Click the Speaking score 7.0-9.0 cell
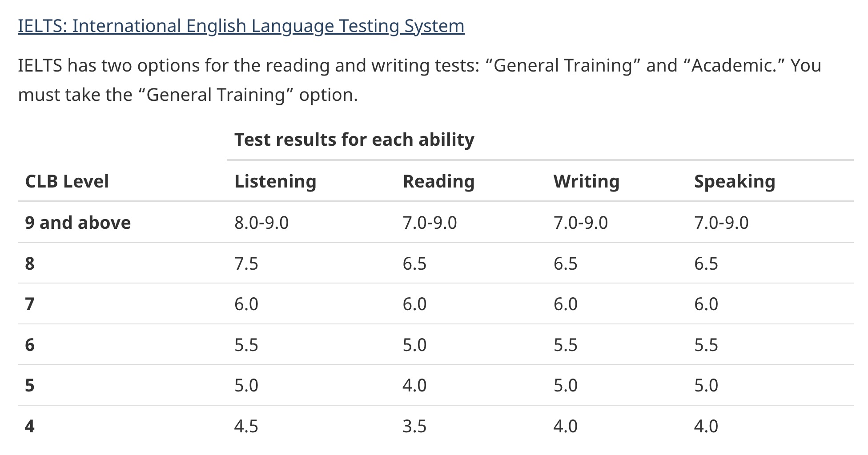868x455 pixels. click(x=721, y=223)
